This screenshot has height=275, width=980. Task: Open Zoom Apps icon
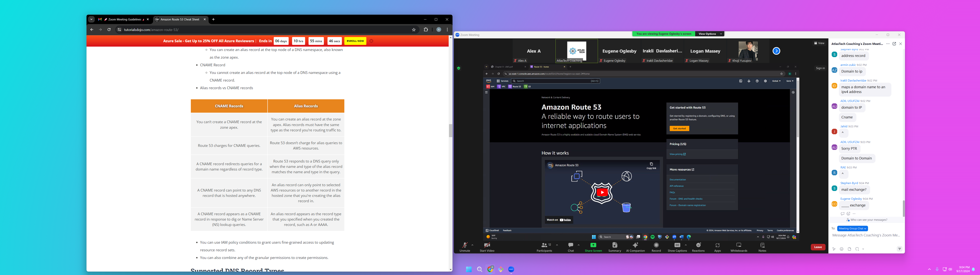coord(718,245)
